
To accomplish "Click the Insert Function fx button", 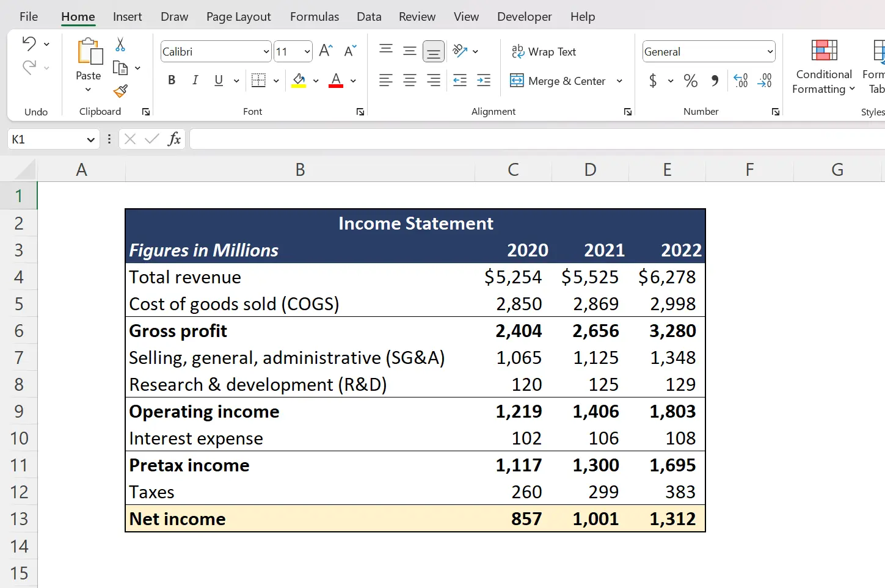I will click(x=174, y=139).
